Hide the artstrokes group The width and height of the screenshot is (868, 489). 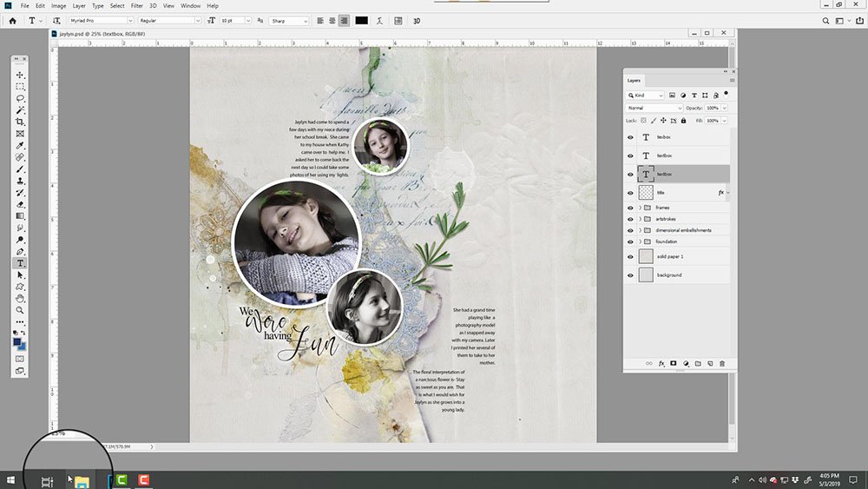pyautogui.click(x=630, y=219)
